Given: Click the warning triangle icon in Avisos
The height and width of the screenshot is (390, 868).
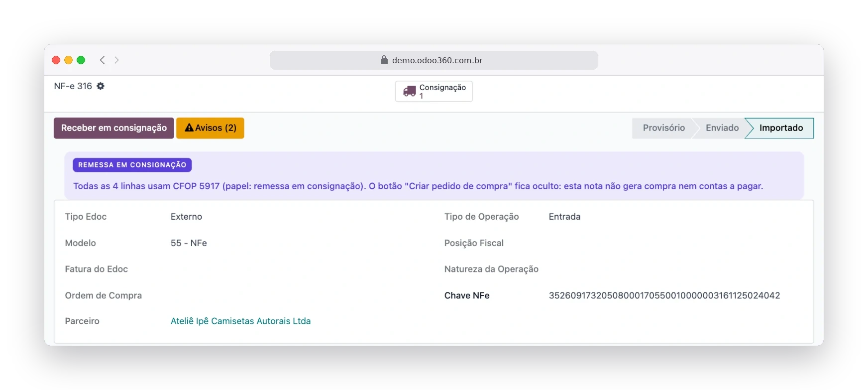Looking at the screenshot, I should click(x=189, y=128).
